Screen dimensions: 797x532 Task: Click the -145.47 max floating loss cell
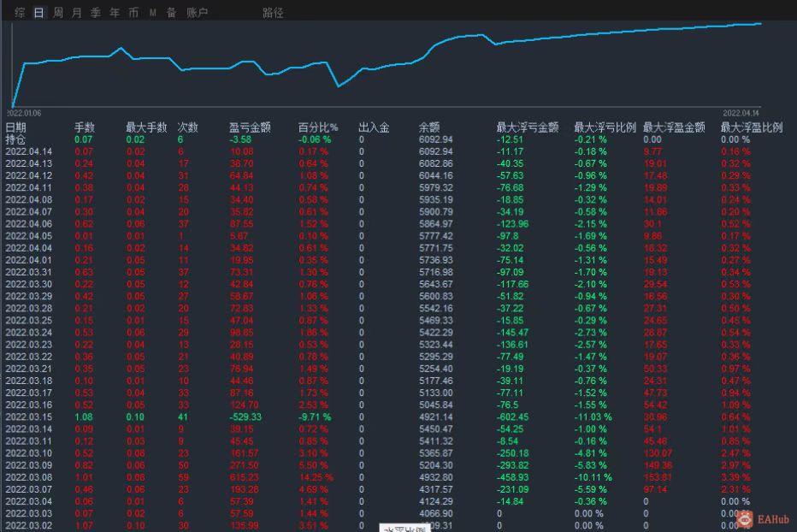click(x=512, y=333)
